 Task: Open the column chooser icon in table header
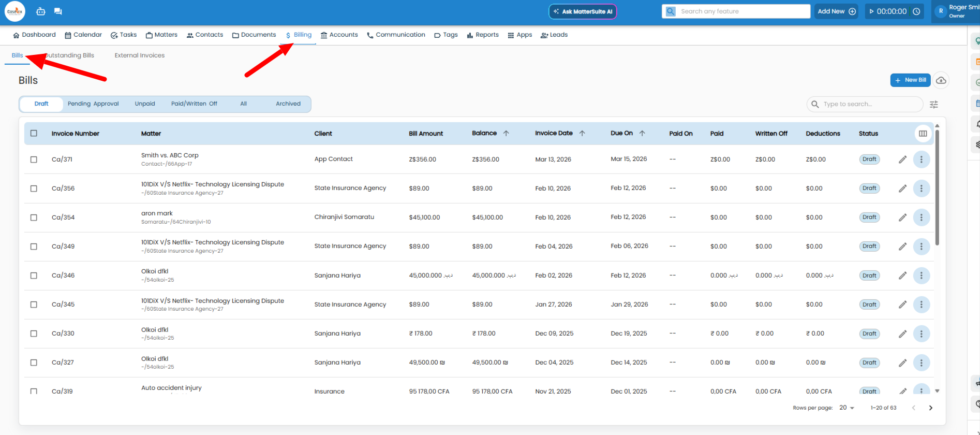point(923,134)
